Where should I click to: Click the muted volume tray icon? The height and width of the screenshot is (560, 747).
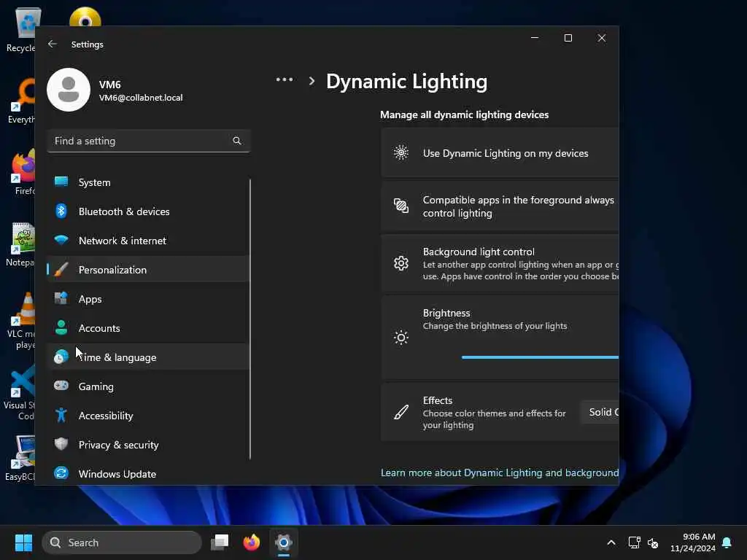click(653, 542)
